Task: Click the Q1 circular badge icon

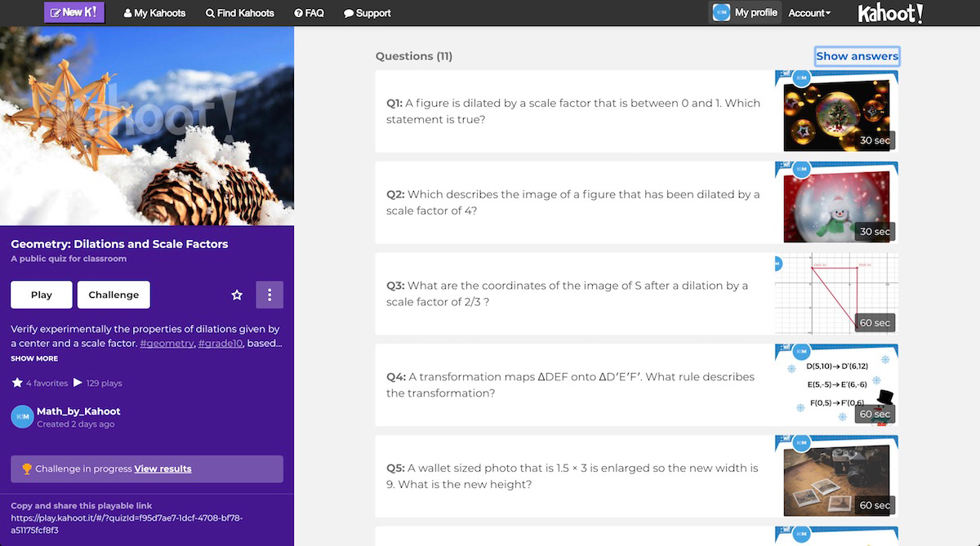Action: click(801, 78)
